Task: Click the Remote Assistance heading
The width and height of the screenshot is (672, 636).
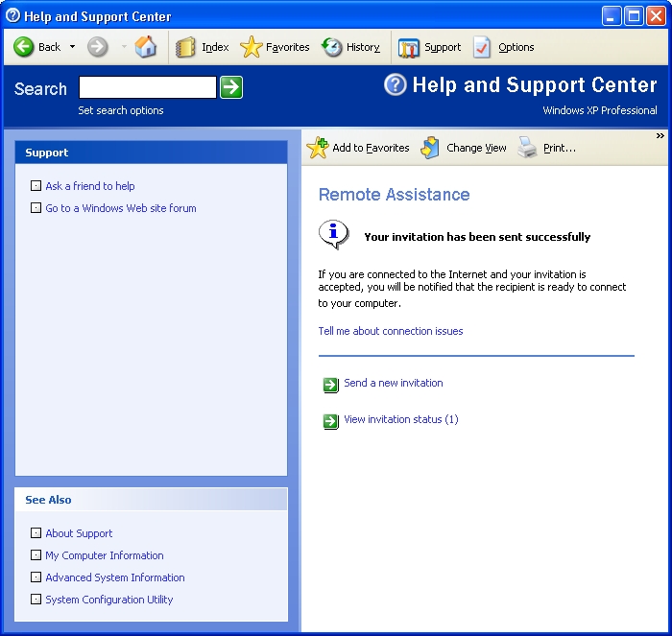Action: tap(394, 195)
